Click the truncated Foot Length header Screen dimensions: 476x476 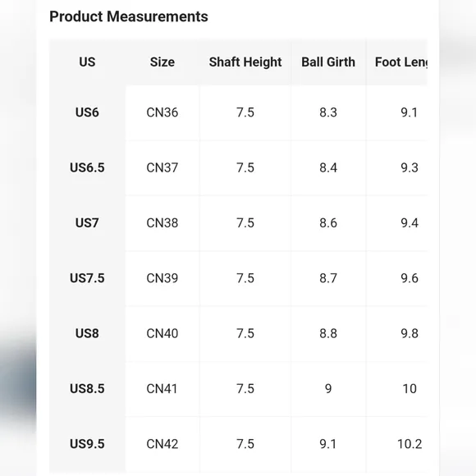pos(401,62)
